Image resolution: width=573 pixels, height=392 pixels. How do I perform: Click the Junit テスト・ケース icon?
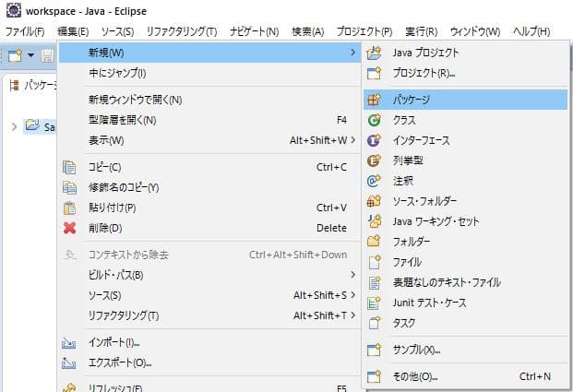click(374, 303)
